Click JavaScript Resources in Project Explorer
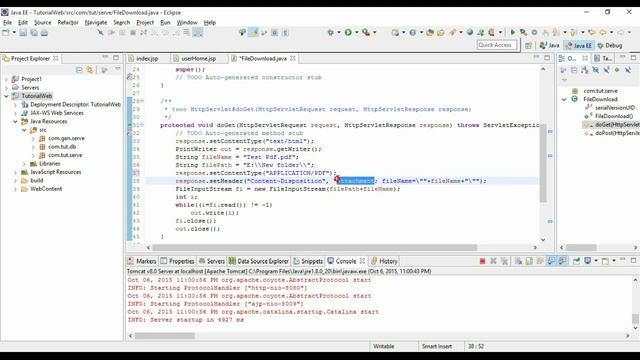 (56, 172)
